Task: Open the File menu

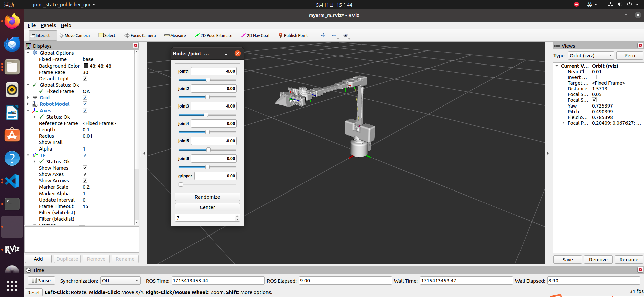Action: click(x=32, y=25)
